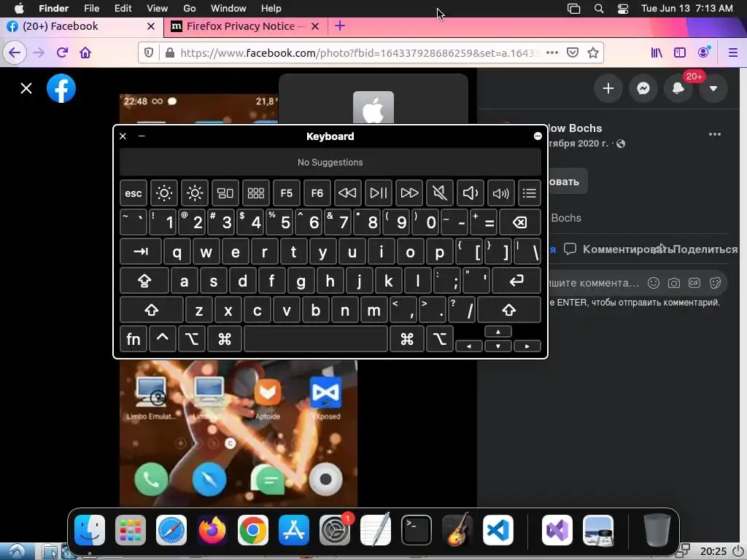Viewport: 747px width, 560px height.
Task: Open Safari from the Dock
Action: 171,529
